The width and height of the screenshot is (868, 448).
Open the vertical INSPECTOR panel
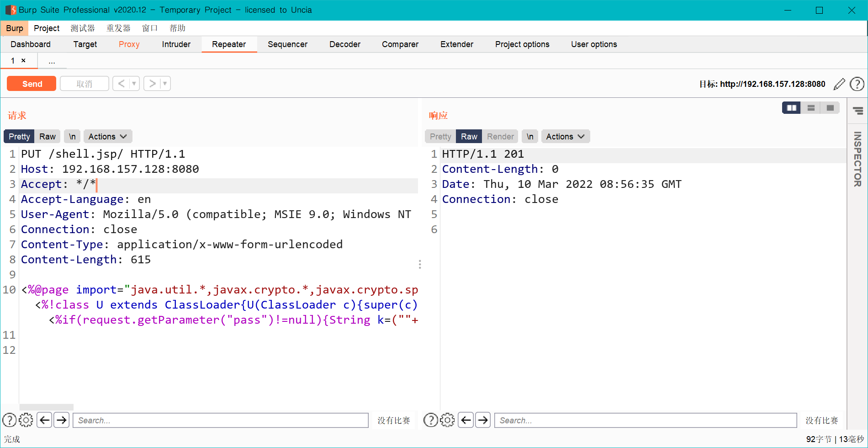point(857,159)
